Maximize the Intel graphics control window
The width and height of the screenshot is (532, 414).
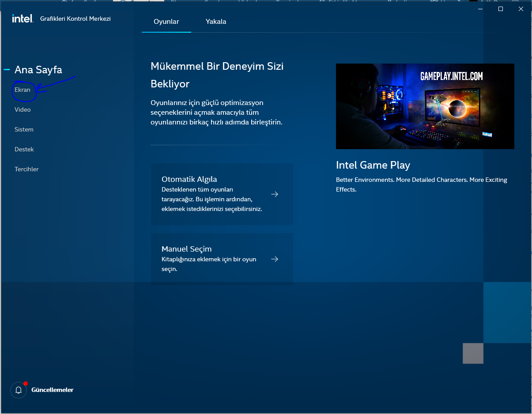(x=501, y=9)
